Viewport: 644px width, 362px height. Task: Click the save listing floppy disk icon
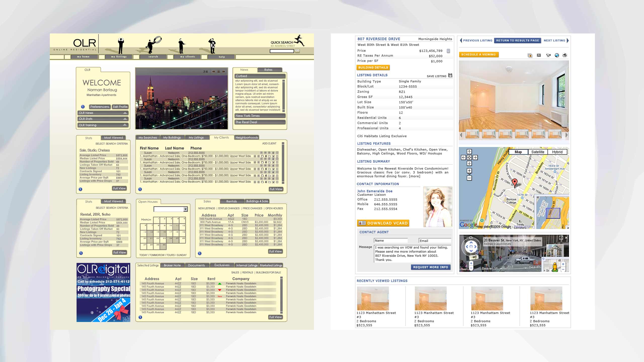click(x=450, y=75)
